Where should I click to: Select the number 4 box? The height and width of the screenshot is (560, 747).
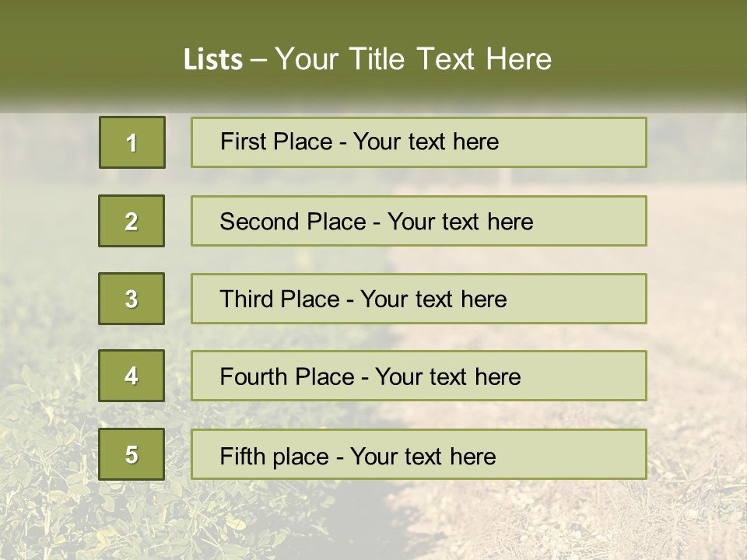[x=132, y=376]
